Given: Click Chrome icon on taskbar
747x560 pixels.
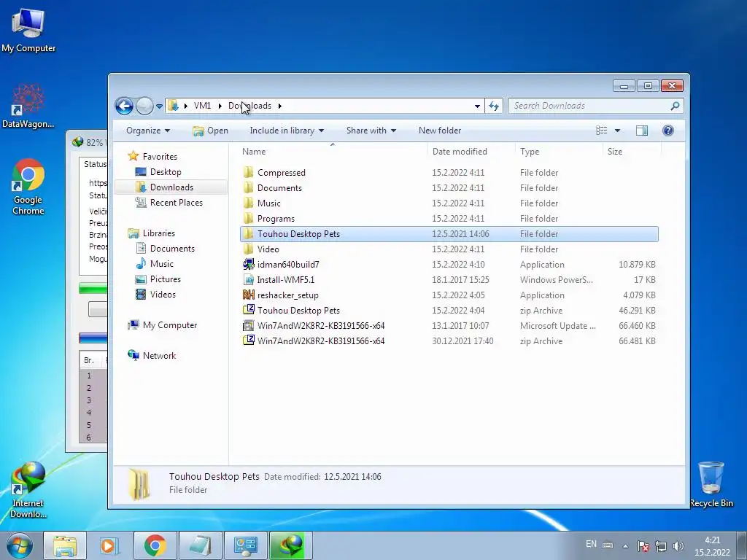Looking at the screenshot, I should click(x=155, y=545).
